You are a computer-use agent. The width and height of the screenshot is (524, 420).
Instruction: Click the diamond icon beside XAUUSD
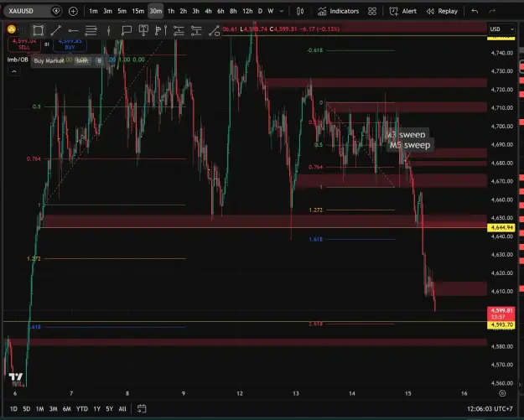56,11
